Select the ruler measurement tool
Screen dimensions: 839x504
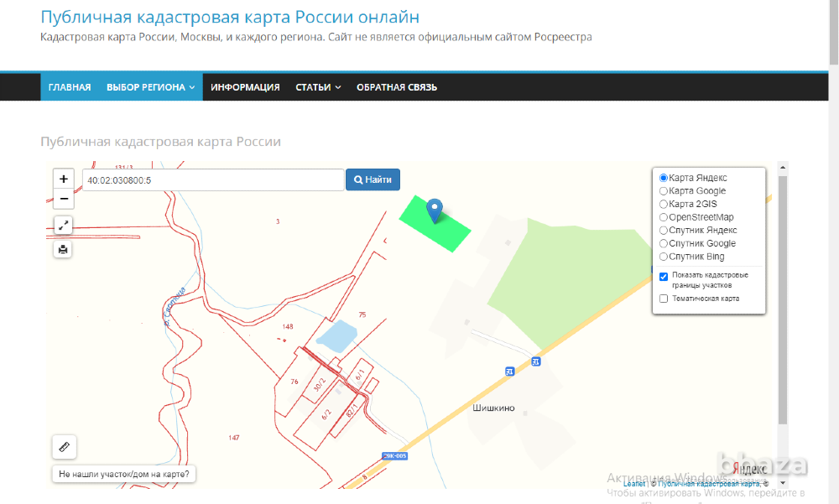64,446
